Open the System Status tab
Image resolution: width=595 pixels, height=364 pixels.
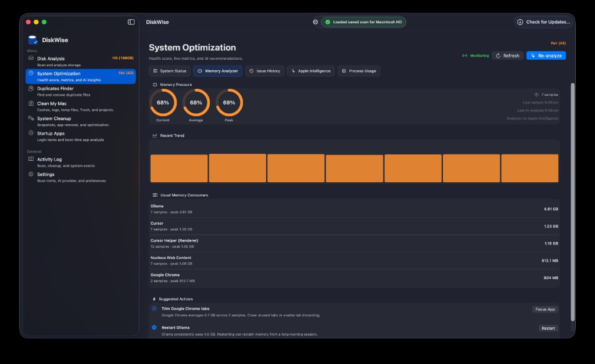coord(170,71)
